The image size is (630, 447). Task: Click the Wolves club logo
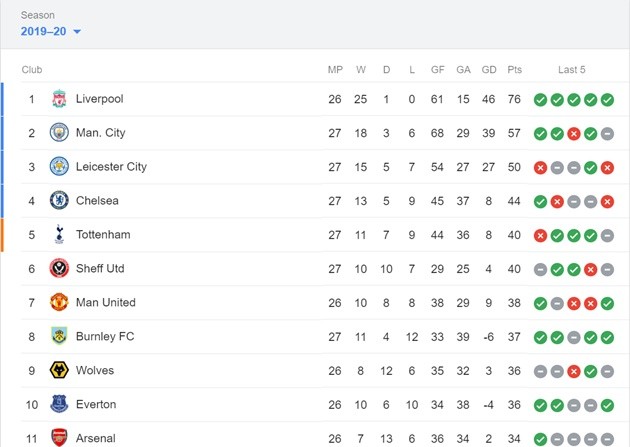60,371
